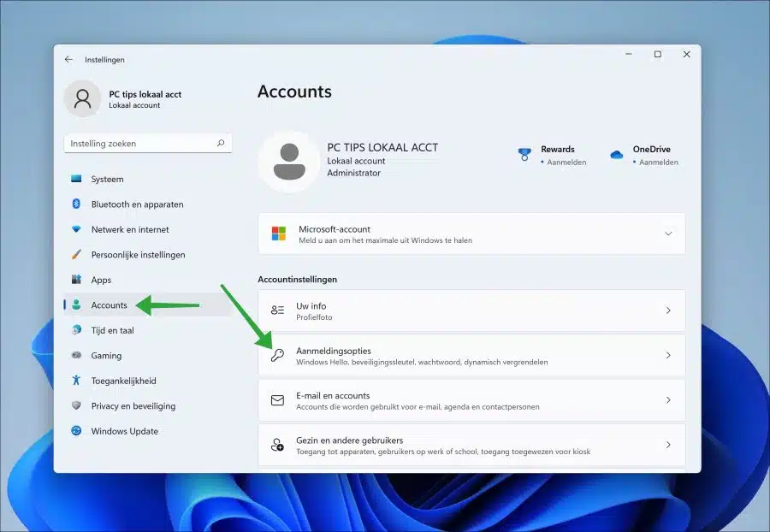Viewport: 770px width, 532px height.
Task: Click the Microsoft-account card title
Action: click(335, 229)
